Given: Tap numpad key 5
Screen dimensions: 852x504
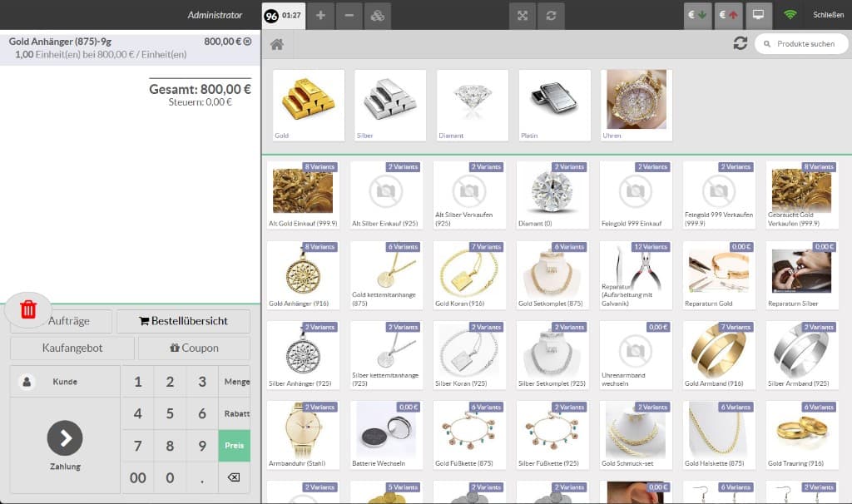Looking at the screenshot, I should (x=170, y=413).
